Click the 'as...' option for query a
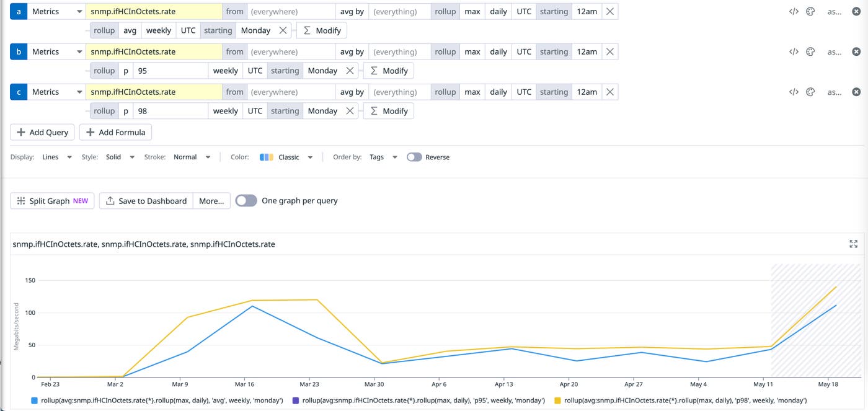The height and width of the screenshot is (411, 868). tap(834, 11)
